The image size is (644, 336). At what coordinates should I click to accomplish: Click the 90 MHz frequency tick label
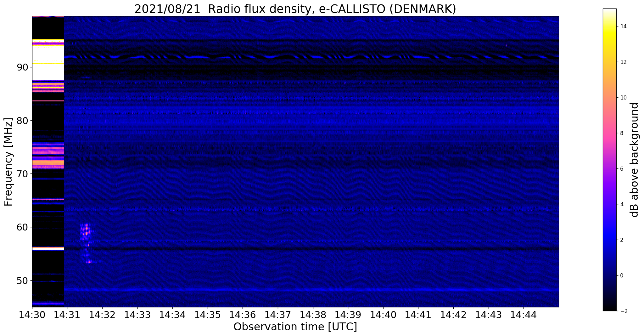pos(22,67)
